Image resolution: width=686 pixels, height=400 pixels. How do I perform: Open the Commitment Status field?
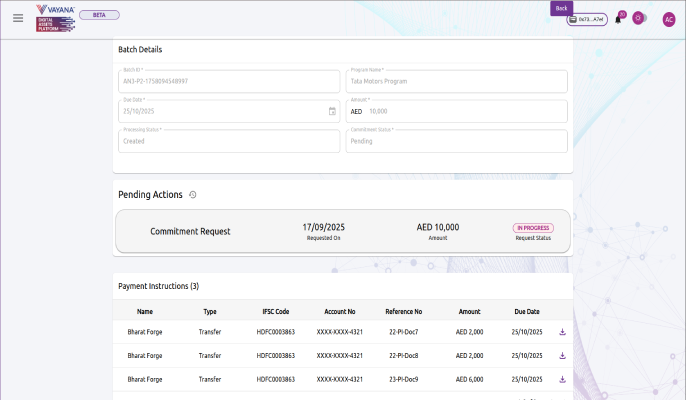coord(456,141)
